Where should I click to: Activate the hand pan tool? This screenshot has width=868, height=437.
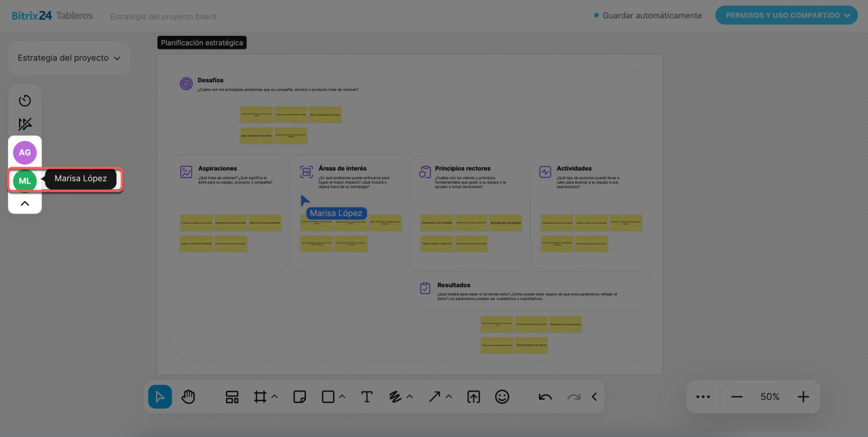[x=189, y=397]
